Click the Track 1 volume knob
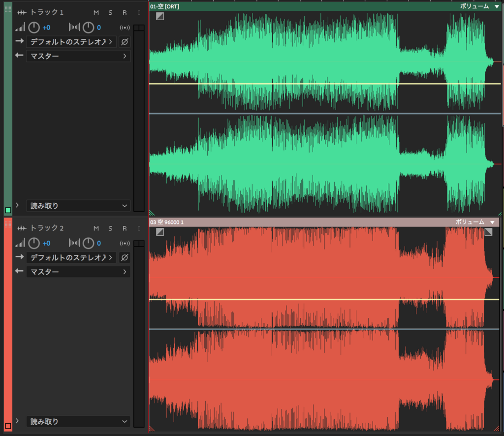Image resolution: width=504 pixels, height=436 pixels. pos(34,28)
